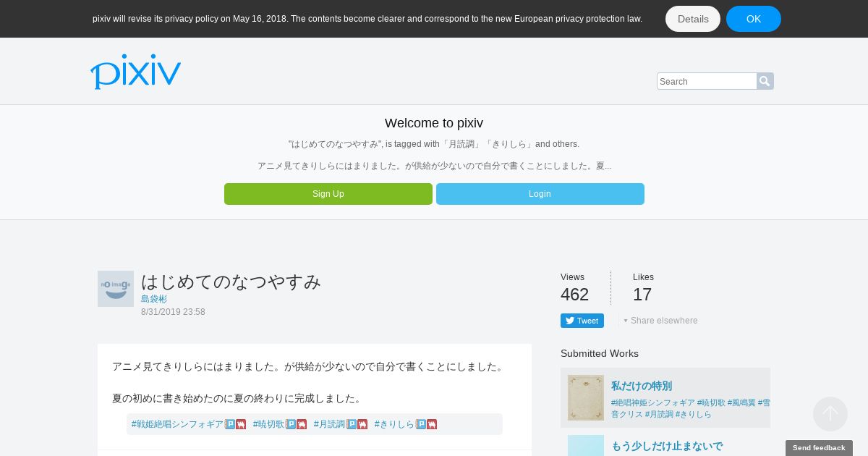Click the Likes count 17
The image size is (868, 456).
click(x=642, y=295)
